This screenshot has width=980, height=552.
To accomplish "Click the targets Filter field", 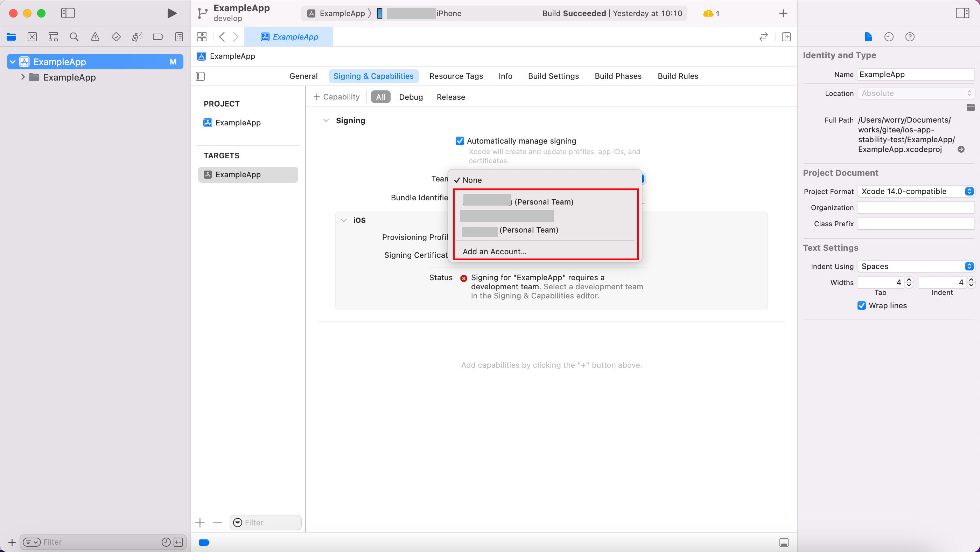I will click(266, 523).
